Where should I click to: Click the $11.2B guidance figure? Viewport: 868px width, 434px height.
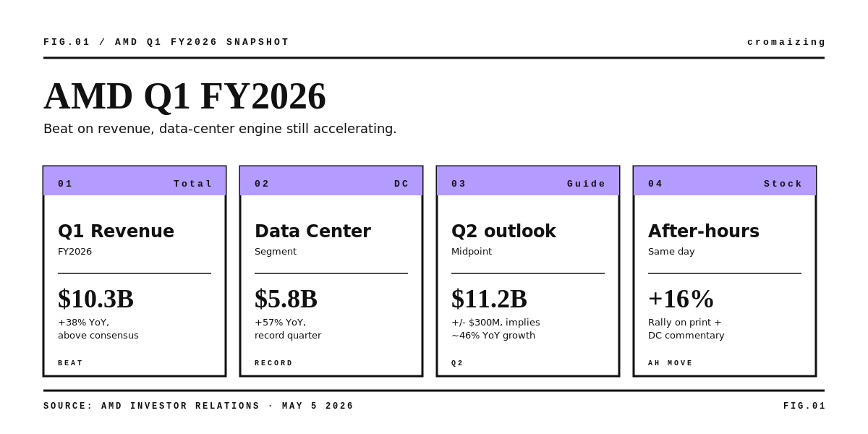click(489, 299)
